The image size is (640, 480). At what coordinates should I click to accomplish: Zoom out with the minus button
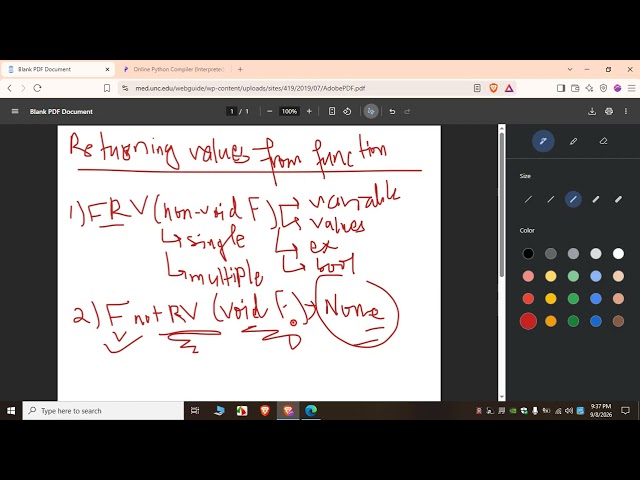[x=269, y=111]
